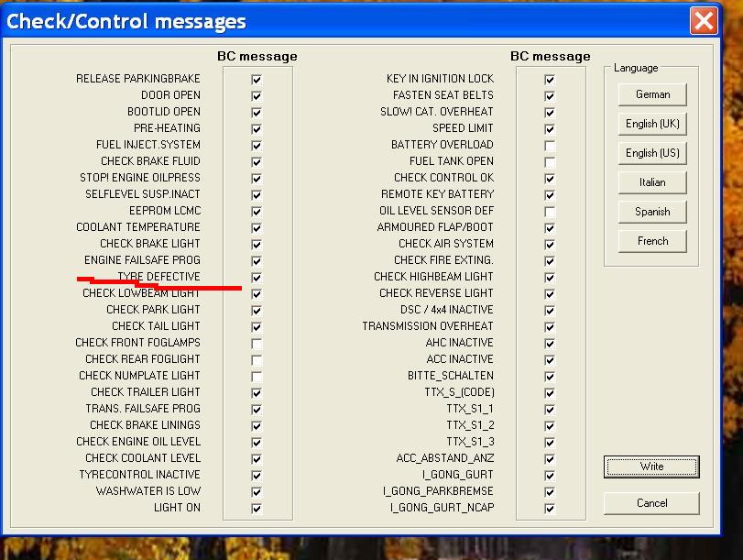Select English (US) language
This screenshot has width=743, height=560.
(652, 153)
